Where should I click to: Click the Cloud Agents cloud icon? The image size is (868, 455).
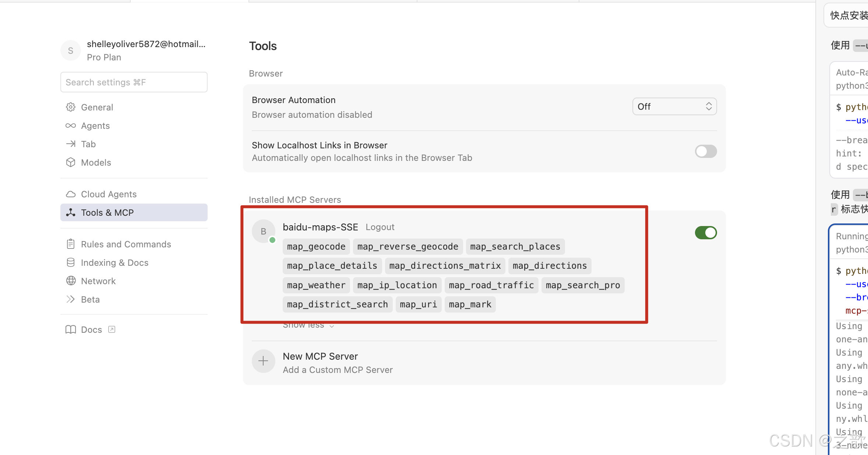pos(71,194)
